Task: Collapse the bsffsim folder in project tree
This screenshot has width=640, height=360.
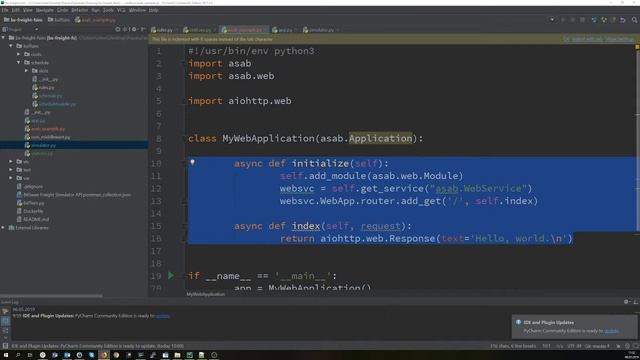Action: click(x=11, y=46)
